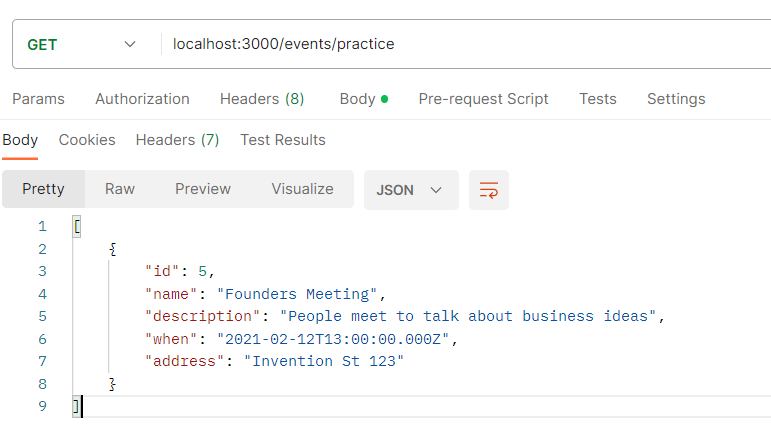Viewport: 771px width, 427px height.
Task: Choose the Visualize view button
Action: click(x=302, y=189)
